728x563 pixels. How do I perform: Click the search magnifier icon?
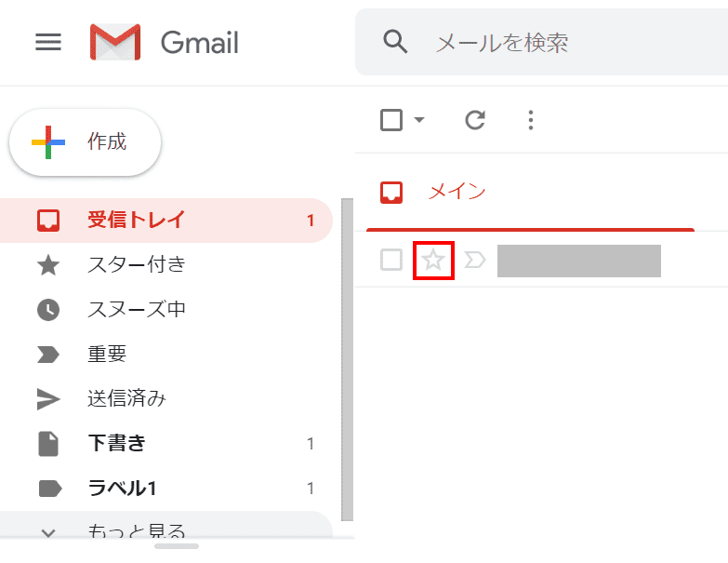coord(395,42)
